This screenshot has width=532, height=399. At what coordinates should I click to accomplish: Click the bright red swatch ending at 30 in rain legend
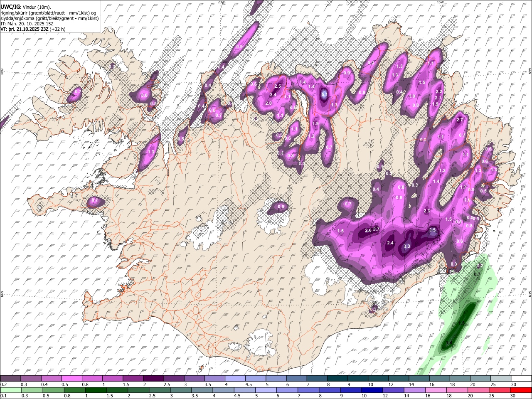(521, 390)
